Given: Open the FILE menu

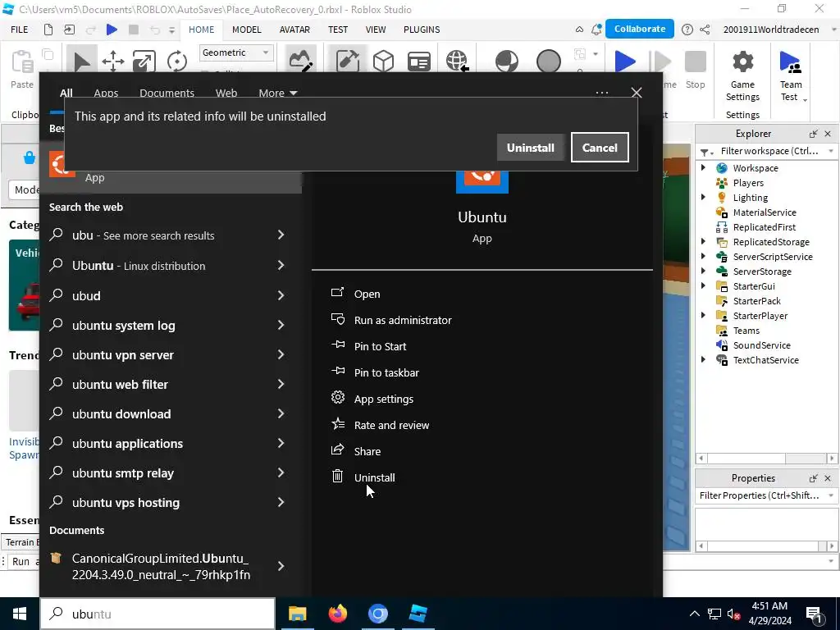Looking at the screenshot, I should pyautogui.click(x=20, y=30).
